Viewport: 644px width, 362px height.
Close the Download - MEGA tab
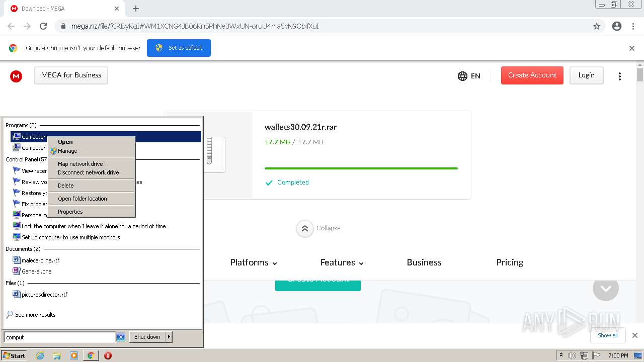[117, 9]
